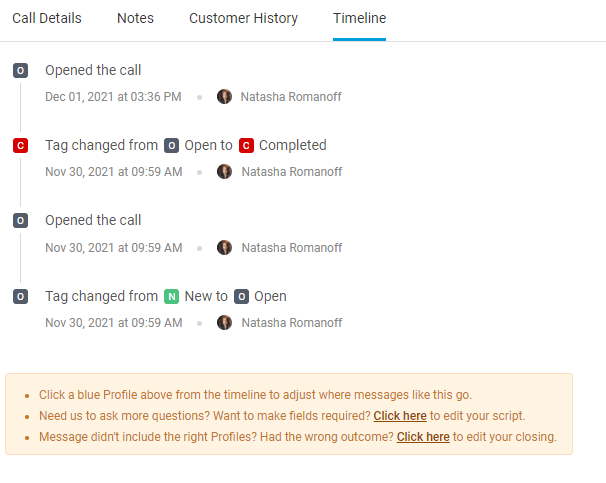Click Natasha Romanoff avatar on Dec 01 entry
This screenshot has height=483, width=606.
(x=224, y=97)
